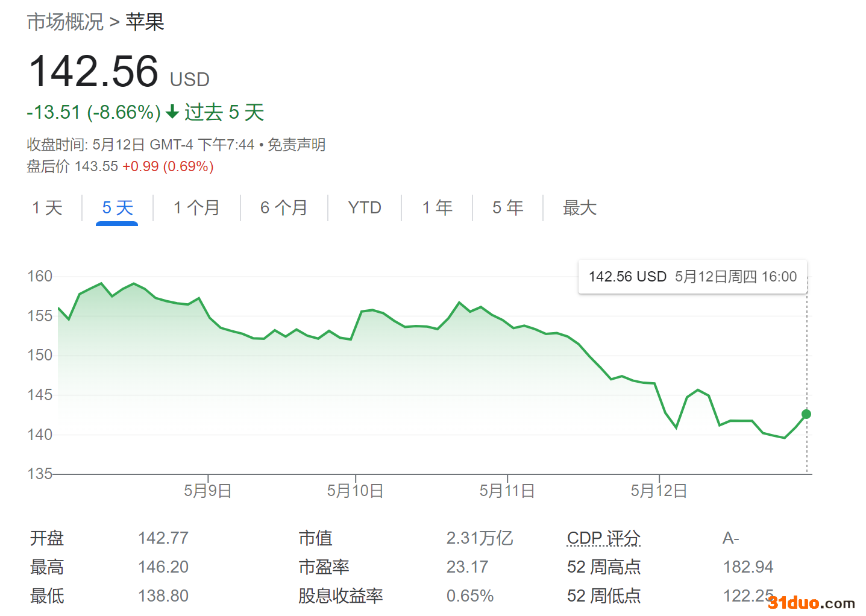Choose the 最大 chart range
The width and height of the screenshot is (866, 616).
[x=580, y=208]
